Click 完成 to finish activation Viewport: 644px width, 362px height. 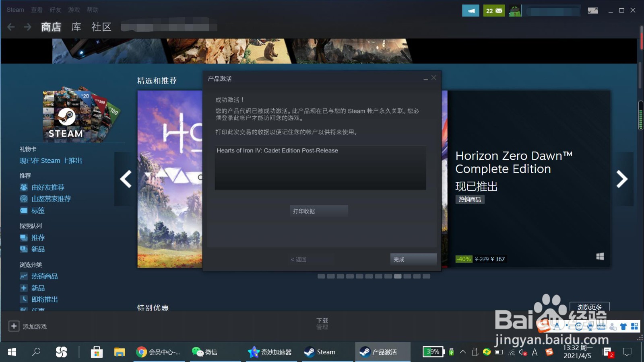point(413,259)
